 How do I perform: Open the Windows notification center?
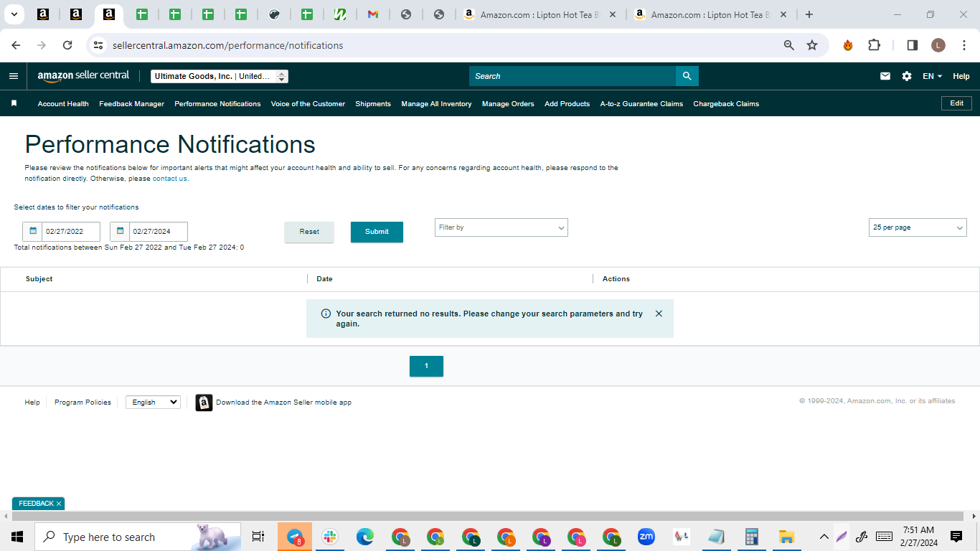click(x=956, y=537)
